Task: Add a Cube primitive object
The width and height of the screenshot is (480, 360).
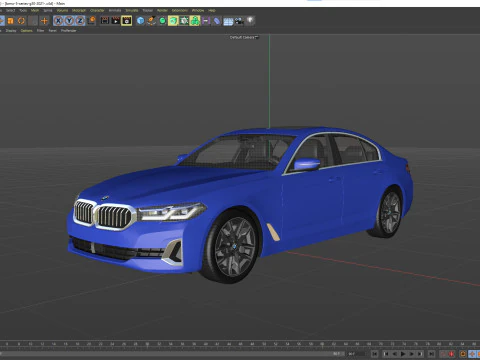Action: pos(140,21)
